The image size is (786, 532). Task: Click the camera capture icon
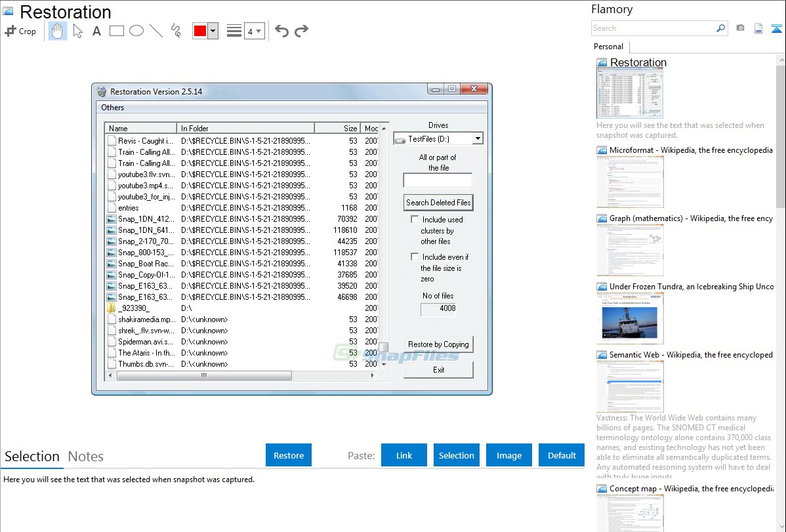(740, 28)
